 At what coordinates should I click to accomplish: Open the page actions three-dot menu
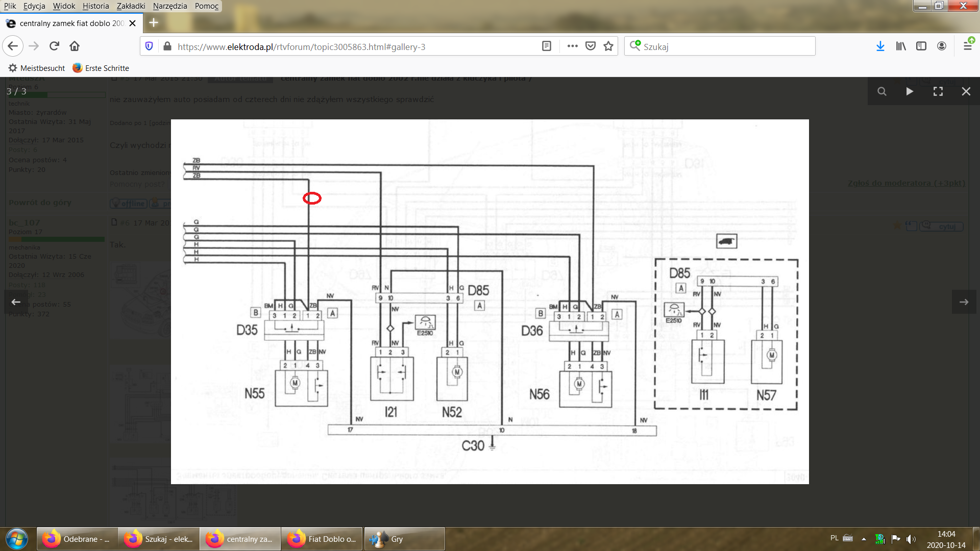[572, 46]
